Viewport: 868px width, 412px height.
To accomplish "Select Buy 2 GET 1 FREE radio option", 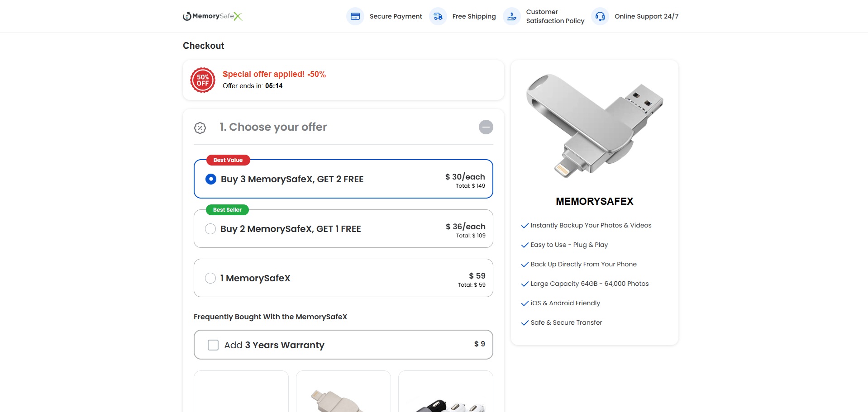I will [210, 229].
